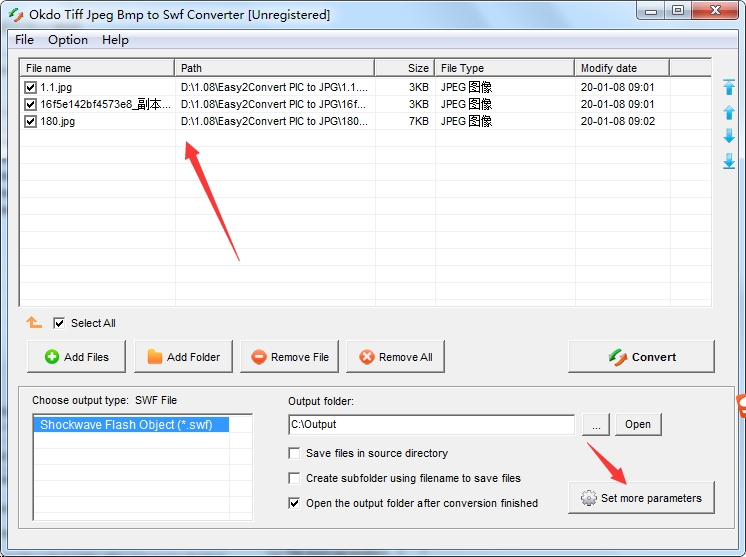Click the move-down arrow icon

[729, 136]
